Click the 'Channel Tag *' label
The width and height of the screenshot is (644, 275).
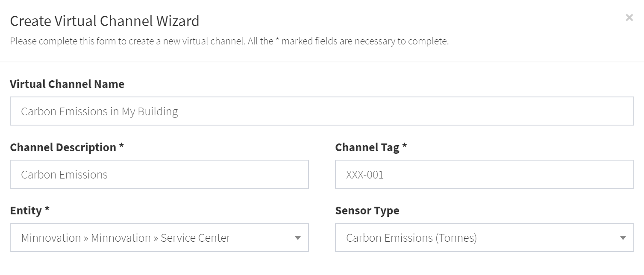371,147
